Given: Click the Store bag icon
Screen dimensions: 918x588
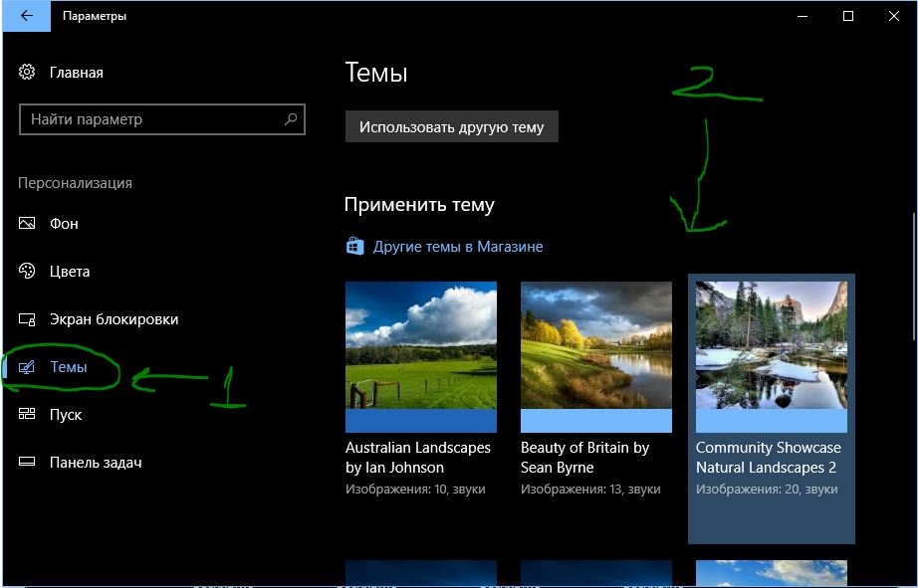Looking at the screenshot, I should pyautogui.click(x=354, y=247).
